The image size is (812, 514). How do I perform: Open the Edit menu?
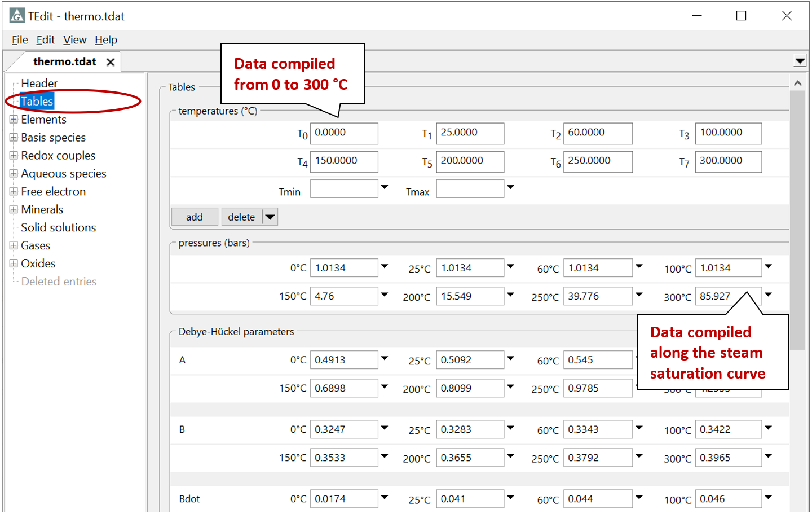(46, 40)
